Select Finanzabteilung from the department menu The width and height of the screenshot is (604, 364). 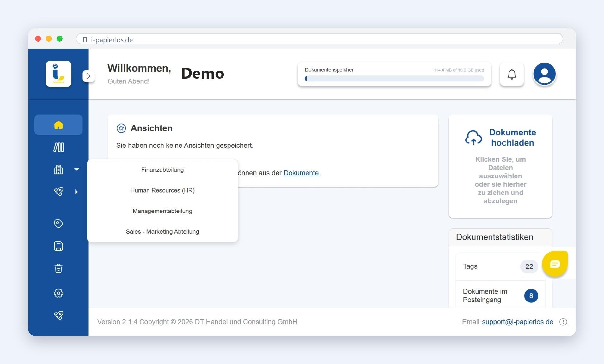click(162, 170)
